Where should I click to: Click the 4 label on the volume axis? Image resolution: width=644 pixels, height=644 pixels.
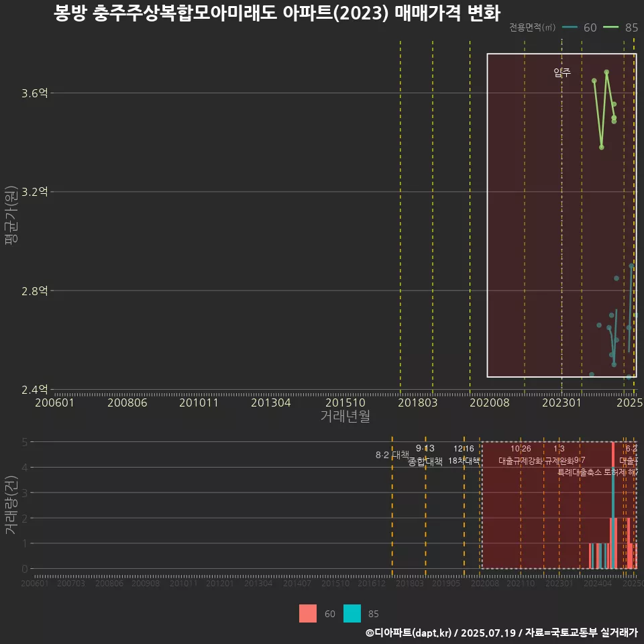coord(25,468)
